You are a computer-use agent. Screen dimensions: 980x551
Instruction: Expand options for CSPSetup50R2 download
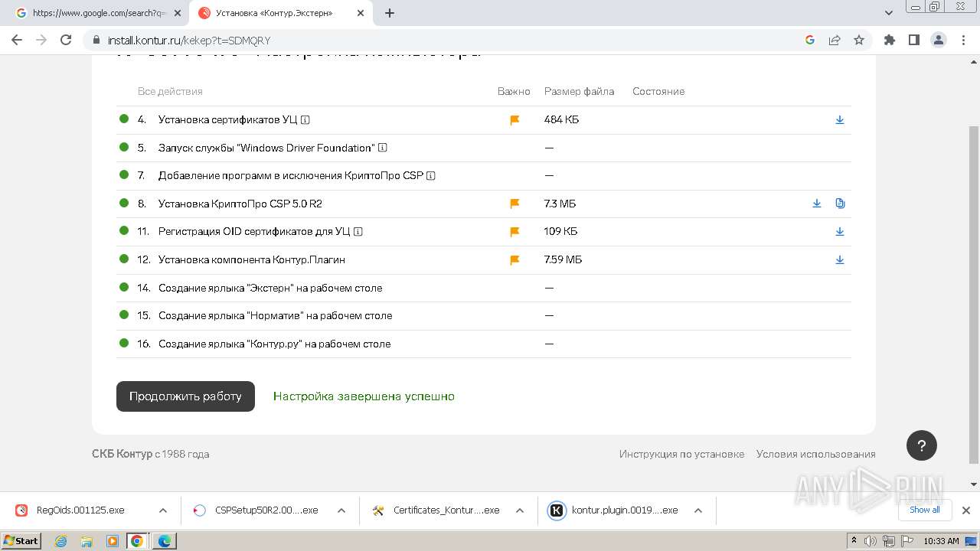click(341, 510)
